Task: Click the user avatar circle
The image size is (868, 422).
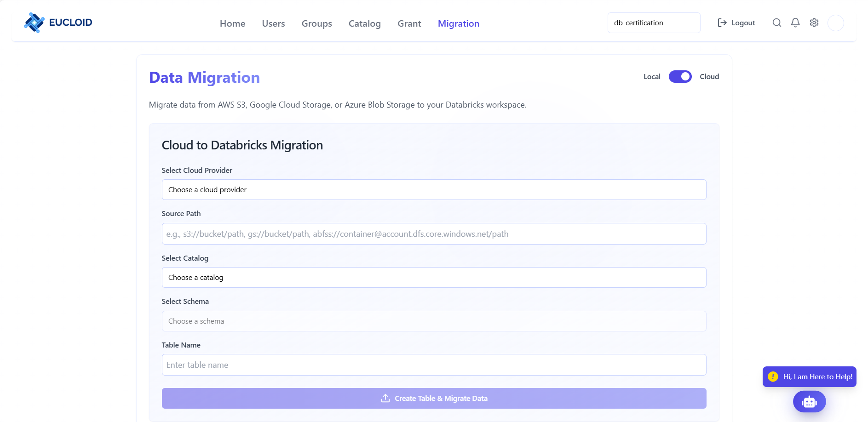Action: pos(836,23)
